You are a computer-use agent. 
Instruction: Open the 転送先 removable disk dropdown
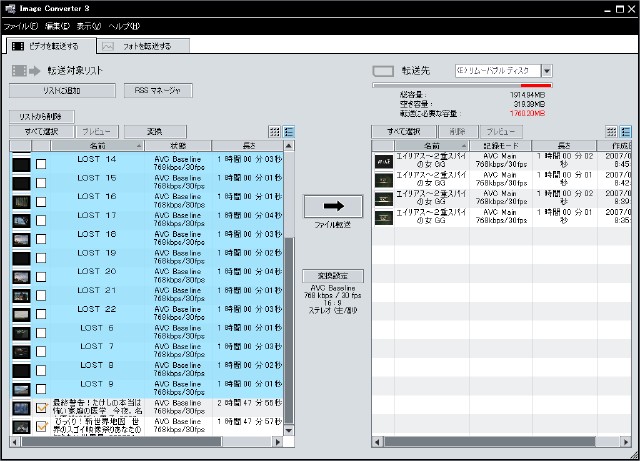click(x=546, y=71)
